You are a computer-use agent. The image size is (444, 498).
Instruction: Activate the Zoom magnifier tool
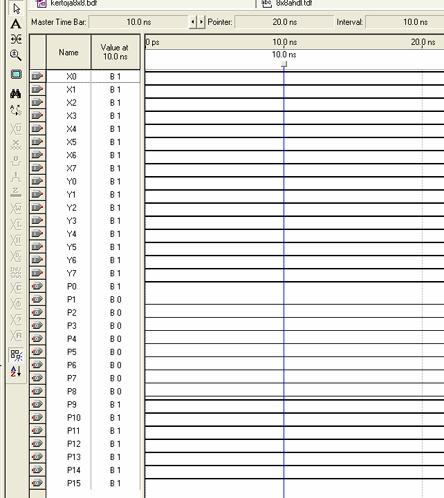pos(16,55)
